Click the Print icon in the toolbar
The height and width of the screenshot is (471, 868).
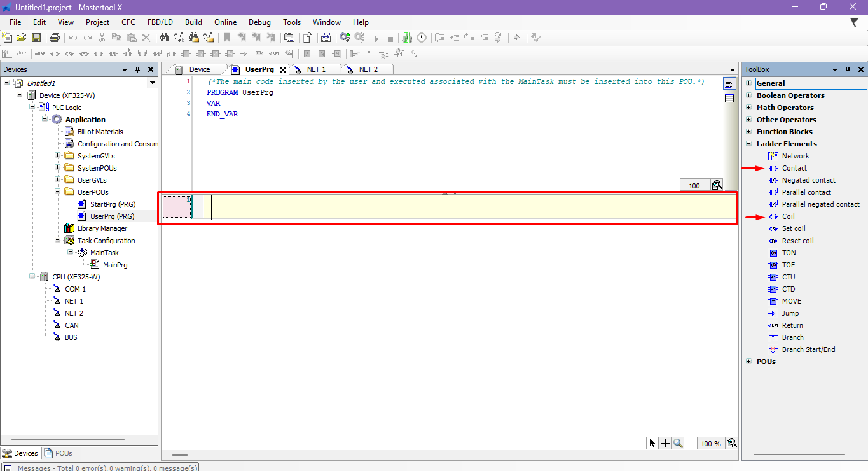(x=55, y=38)
